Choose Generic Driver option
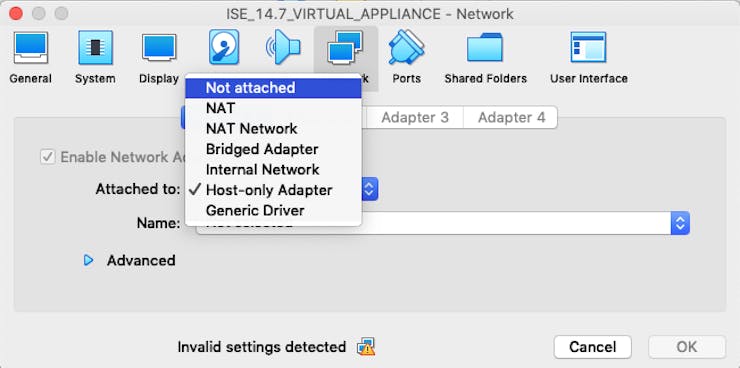740x368 pixels. coord(273,210)
